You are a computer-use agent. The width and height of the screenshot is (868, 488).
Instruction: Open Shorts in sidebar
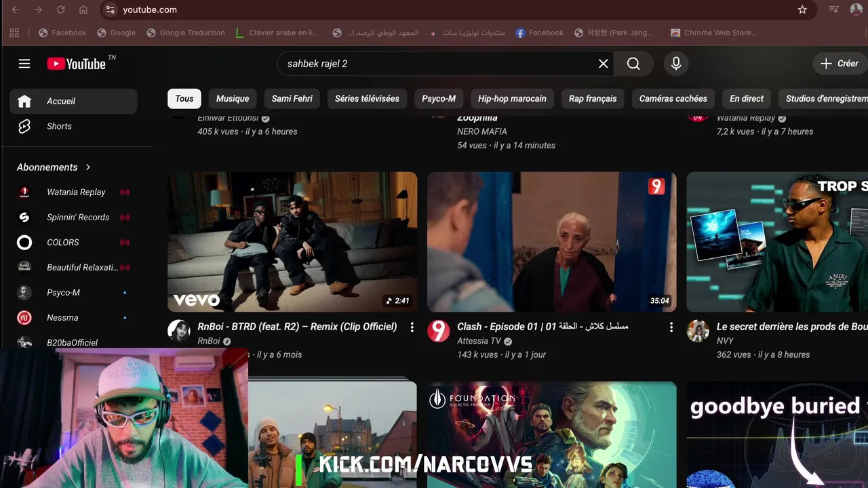73,126
